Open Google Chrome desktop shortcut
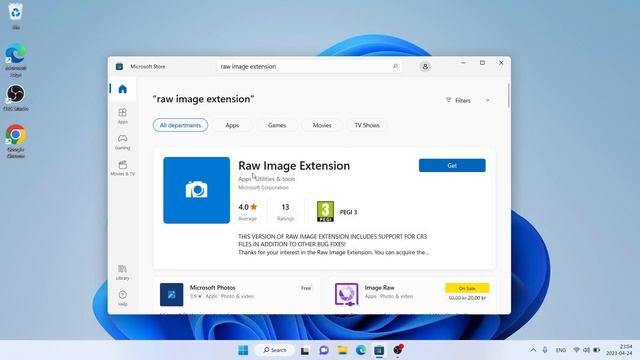The height and width of the screenshot is (360, 640). 16,140
